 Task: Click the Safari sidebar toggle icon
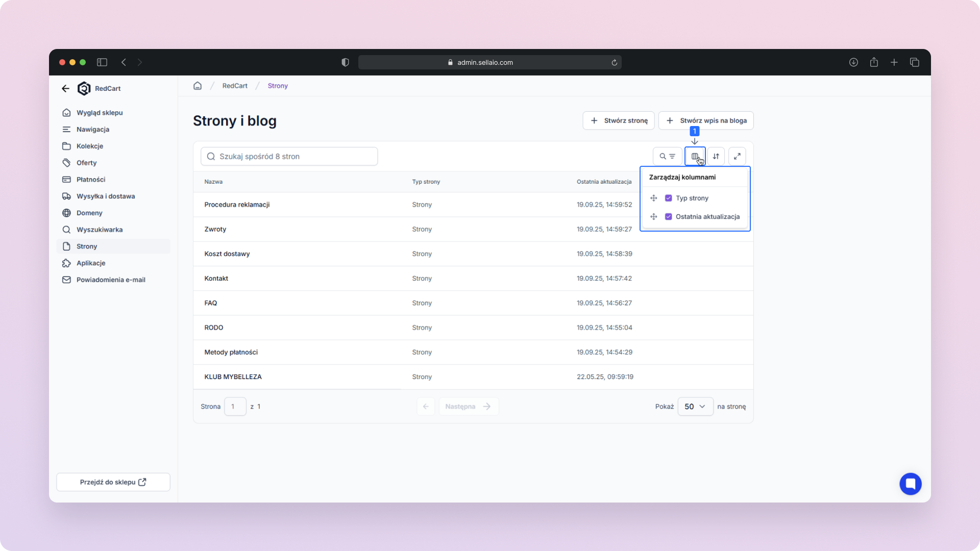click(x=102, y=62)
